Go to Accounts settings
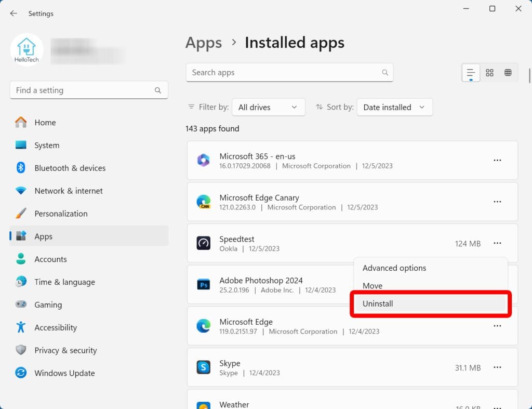 coord(50,259)
